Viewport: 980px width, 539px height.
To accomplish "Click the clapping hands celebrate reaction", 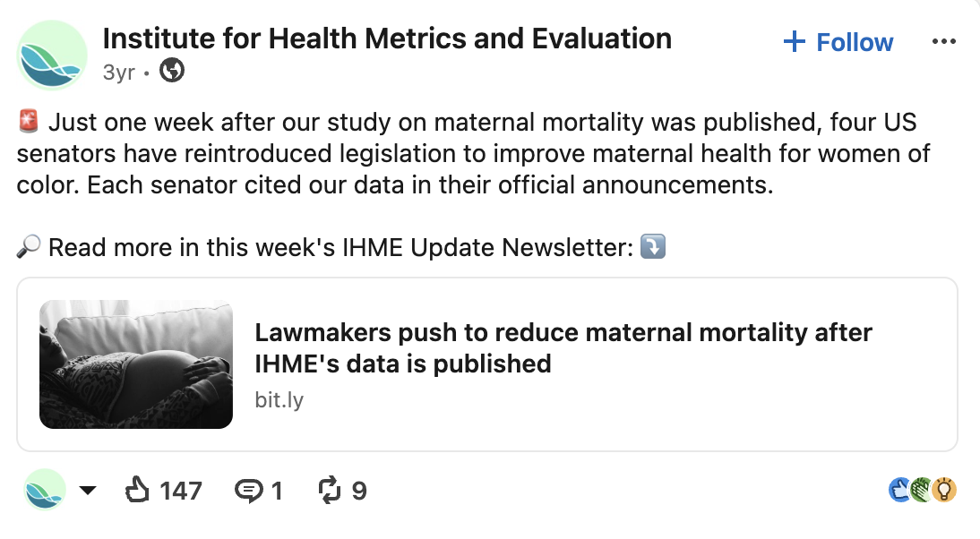I will pyautogui.click(x=922, y=490).
